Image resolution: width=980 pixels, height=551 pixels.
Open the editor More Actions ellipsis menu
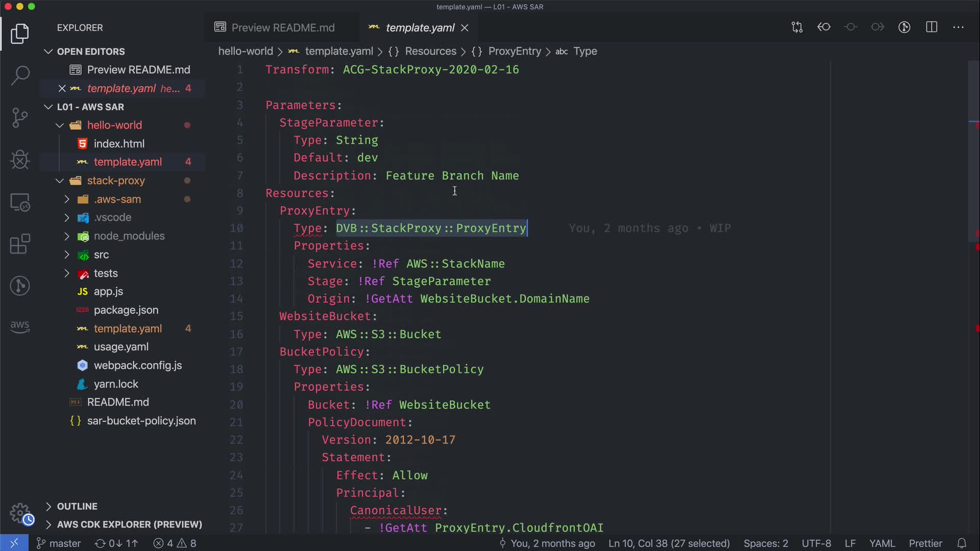pyautogui.click(x=958, y=28)
